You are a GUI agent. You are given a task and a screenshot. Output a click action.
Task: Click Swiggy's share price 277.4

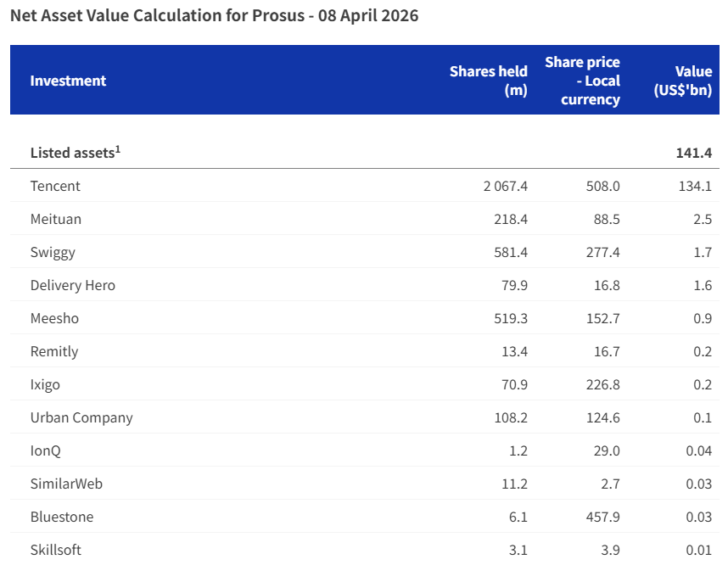[603, 252]
